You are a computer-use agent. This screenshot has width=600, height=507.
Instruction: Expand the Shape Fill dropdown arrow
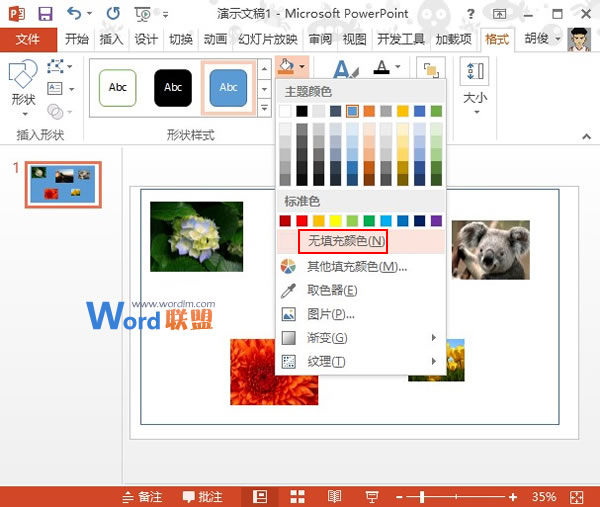pyautogui.click(x=302, y=67)
